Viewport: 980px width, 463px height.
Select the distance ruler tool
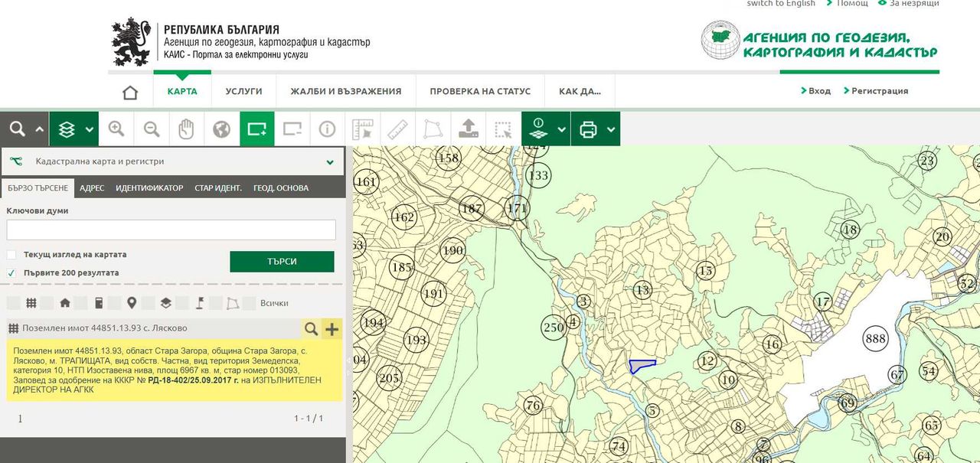click(397, 129)
